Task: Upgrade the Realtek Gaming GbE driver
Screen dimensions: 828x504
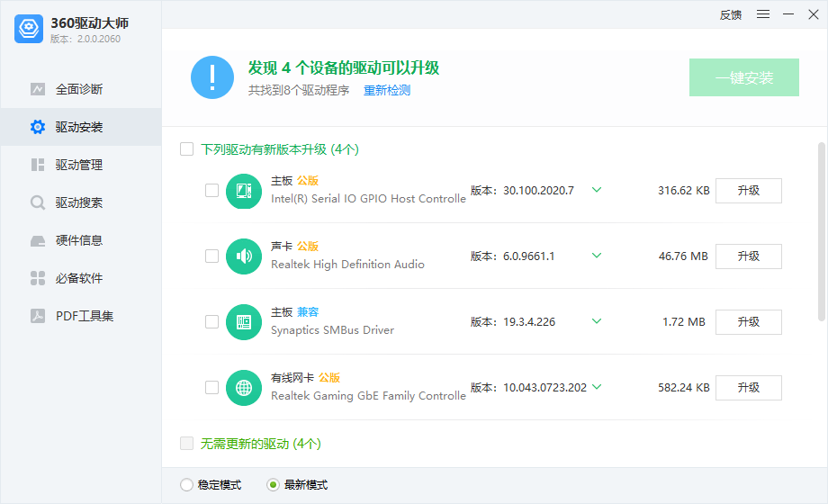Action: pyautogui.click(x=748, y=388)
